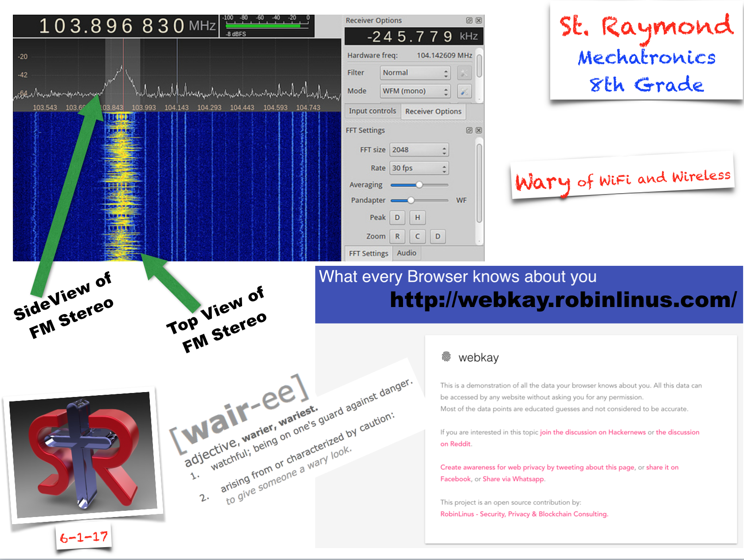Click the http://webkay.robinlinus.com/ URL text
744x560 pixels.
[563, 300]
